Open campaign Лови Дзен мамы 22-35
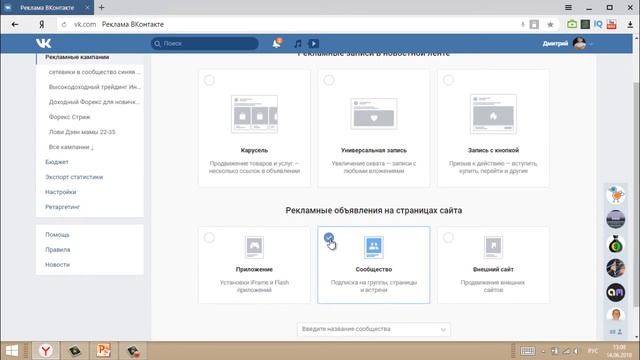The height and width of the screenshot is (360, 640). point(82,132)
